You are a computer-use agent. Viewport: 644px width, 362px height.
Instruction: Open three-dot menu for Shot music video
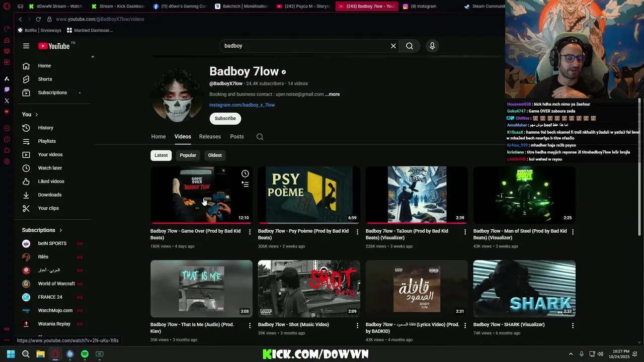pyautogui.click(x=357, y=325)
